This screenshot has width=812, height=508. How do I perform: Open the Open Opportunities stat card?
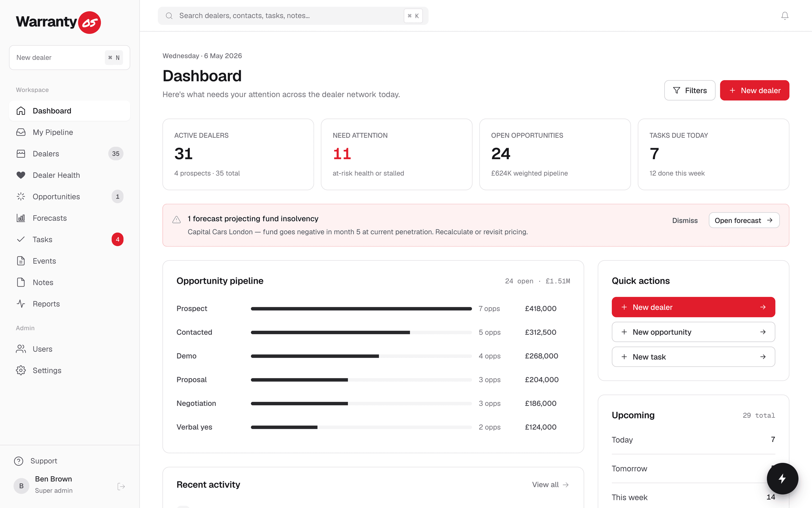(555, 154)
